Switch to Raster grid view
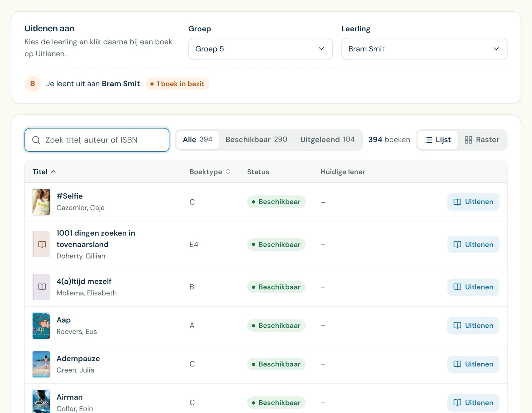This screenshot has width=532, height=413. (482, 140)
